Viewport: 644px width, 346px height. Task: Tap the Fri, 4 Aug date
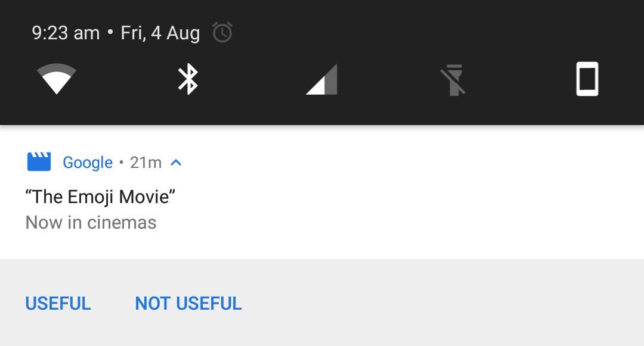pos(160,33)
